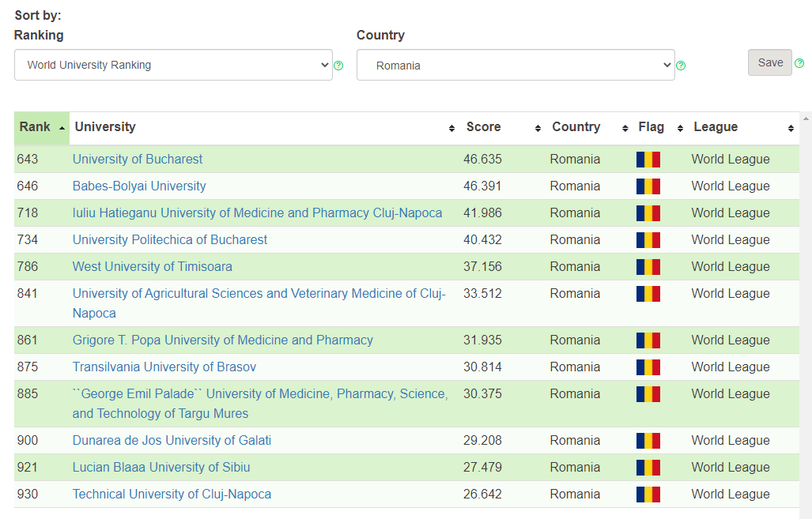Click the sort arrows beside the League header
The image size is (812, 519).
[791, 127]
